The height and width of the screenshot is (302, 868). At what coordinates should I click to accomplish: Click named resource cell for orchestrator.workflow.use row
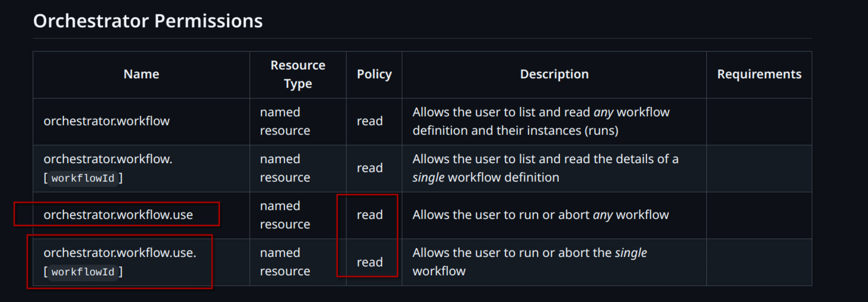tap(285, 215)
